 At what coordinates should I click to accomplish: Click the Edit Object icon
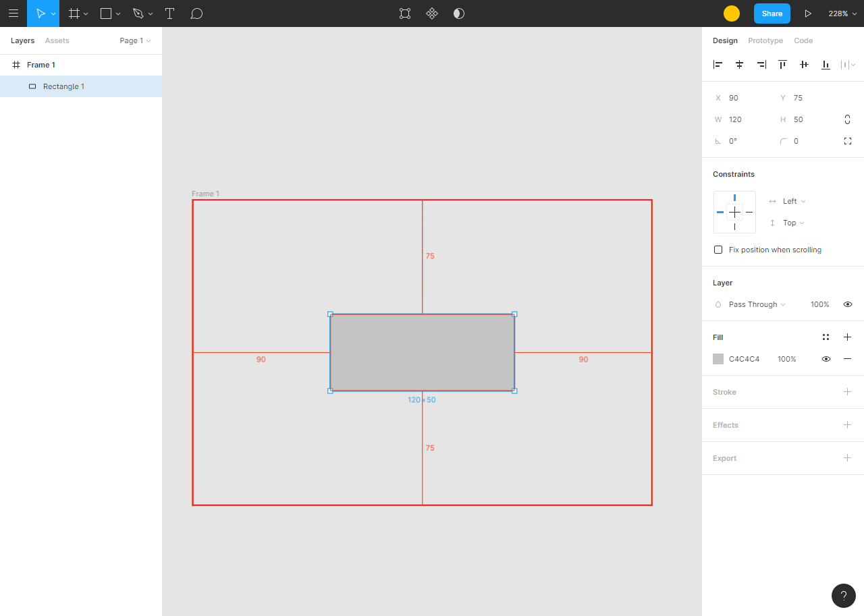pos(405,13)
